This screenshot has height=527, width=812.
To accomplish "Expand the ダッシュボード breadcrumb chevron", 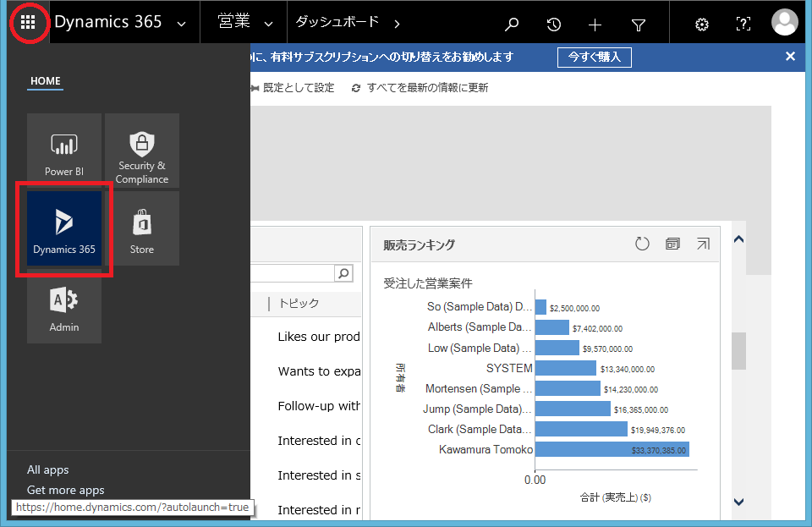I will [397, 24].
